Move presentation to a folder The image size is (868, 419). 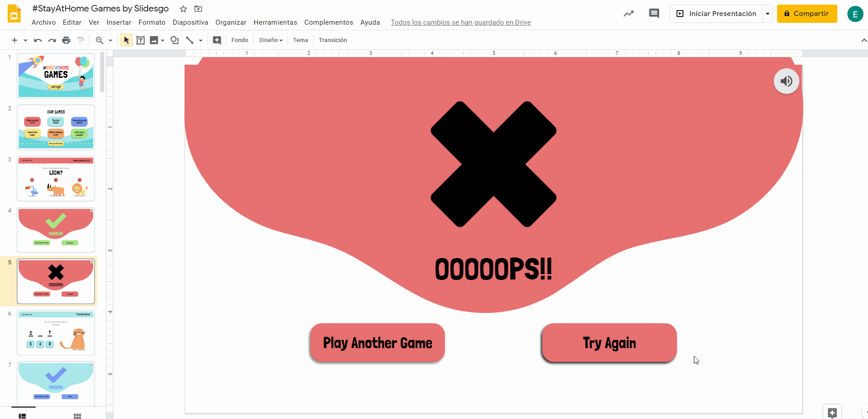point(198,9)
